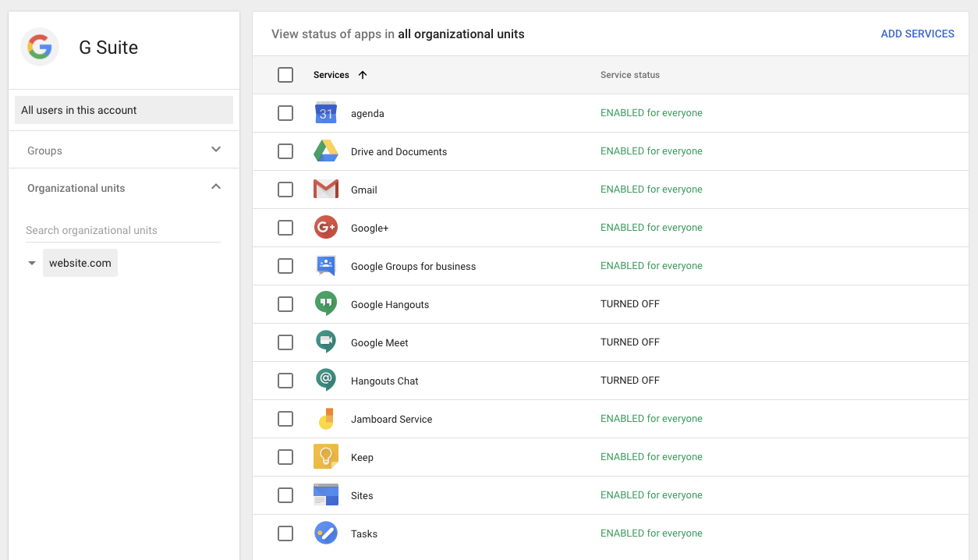Viewport: 978px width, 560px height.
Task: Tick the select-all checkbox in the header
Action: pos(285,75)
